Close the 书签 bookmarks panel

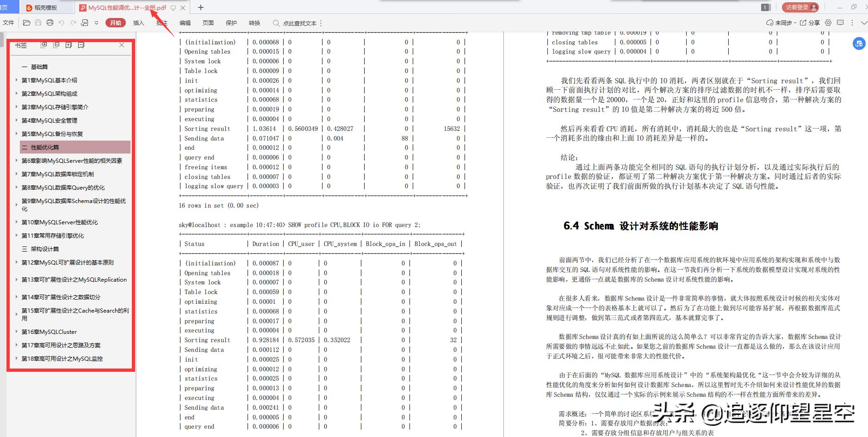point(122,45)
